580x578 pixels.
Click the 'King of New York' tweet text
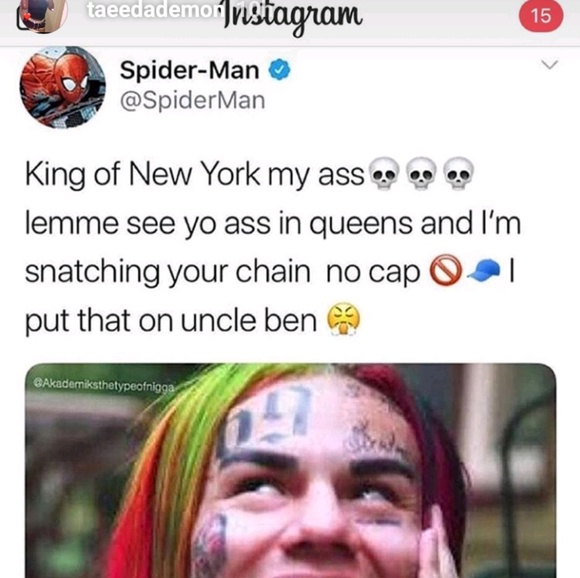[x=195, y=175]
